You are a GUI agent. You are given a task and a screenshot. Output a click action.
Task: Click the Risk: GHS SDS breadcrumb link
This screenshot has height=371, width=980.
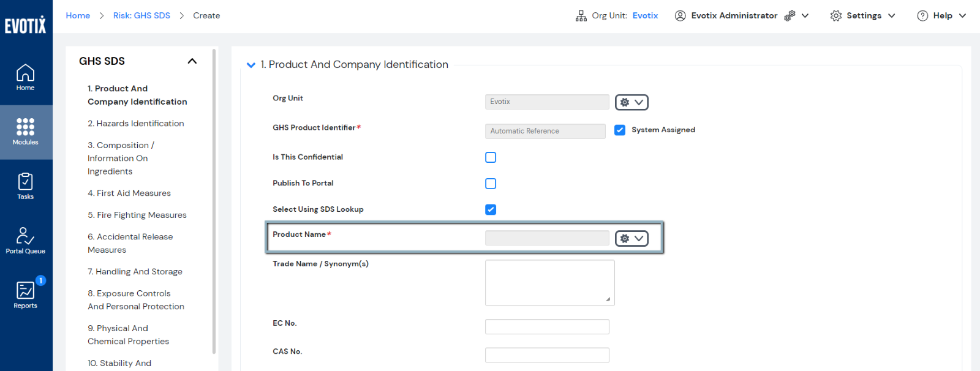[x=141, y=16]
